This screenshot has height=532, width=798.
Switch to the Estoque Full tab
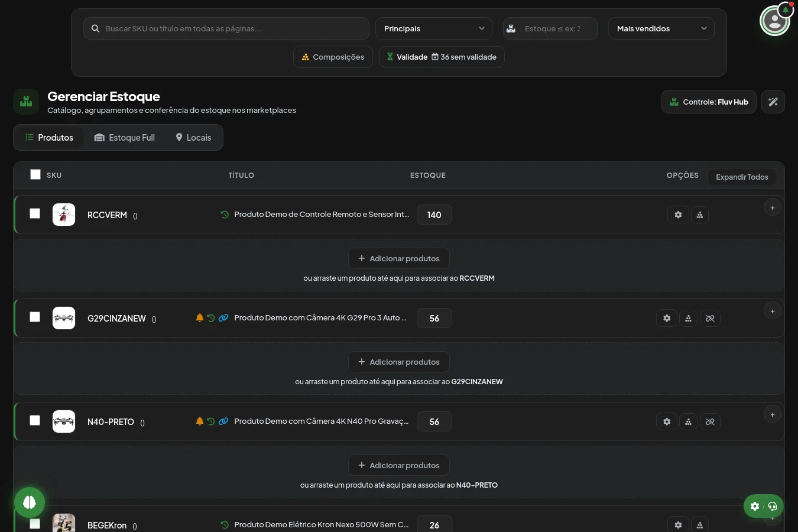pos(125,138)
